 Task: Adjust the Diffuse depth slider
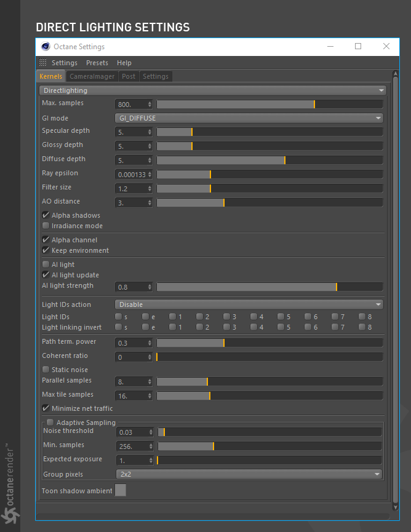click(269, 160)
